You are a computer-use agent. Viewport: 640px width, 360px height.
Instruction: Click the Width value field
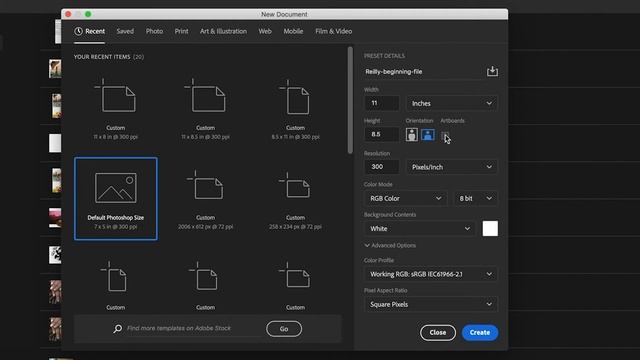tap(381, 103)
